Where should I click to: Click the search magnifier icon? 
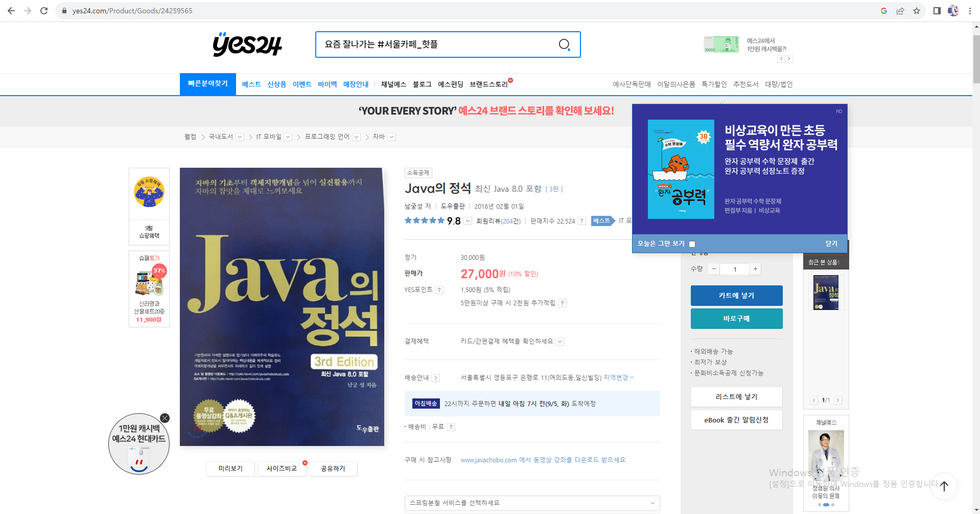pyautogui.click(x=564, y=44)
